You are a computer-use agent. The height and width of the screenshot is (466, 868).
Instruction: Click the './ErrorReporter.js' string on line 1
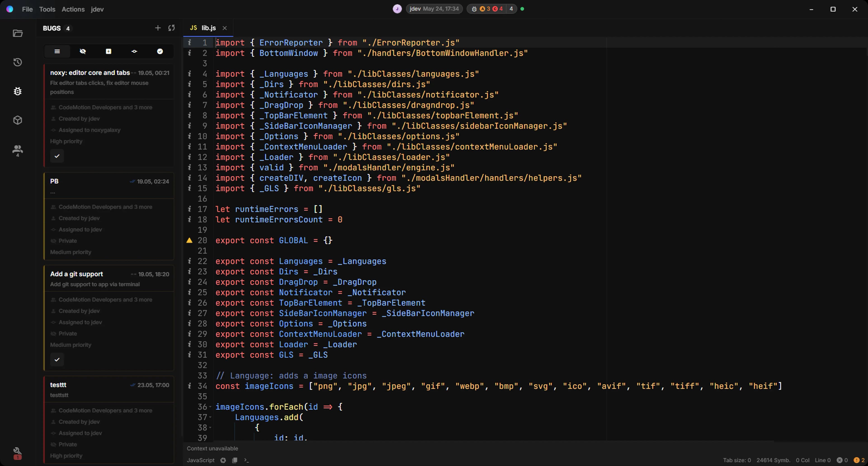click(x=411, y=42)
